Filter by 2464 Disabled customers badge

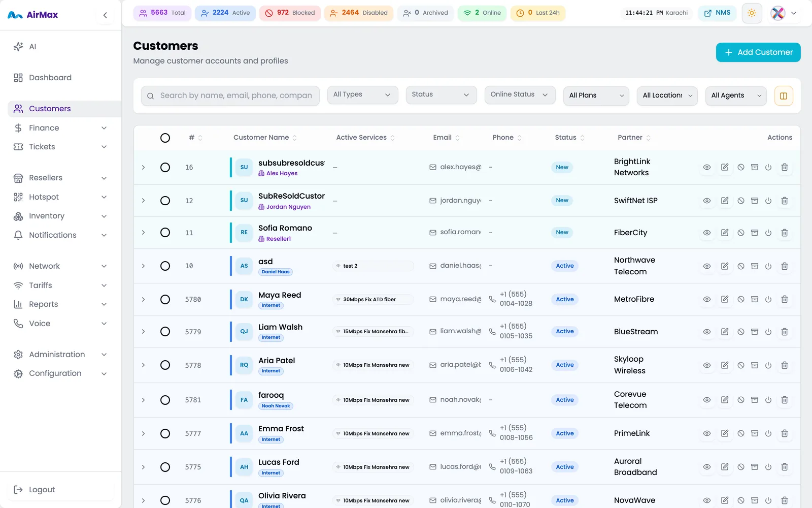pos(358,13)
